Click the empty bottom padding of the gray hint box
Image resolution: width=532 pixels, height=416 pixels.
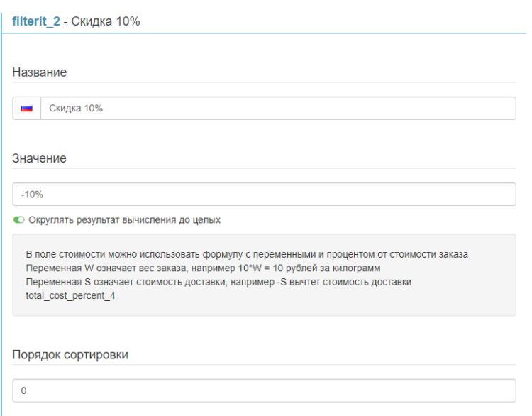point(264,308)
